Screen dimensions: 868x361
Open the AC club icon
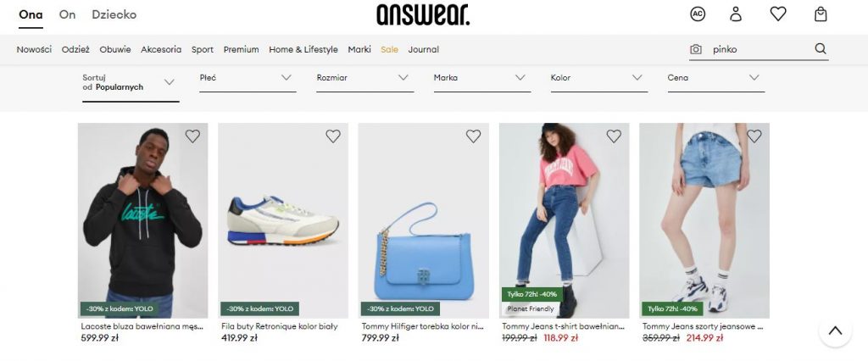[x=698, y=14]
